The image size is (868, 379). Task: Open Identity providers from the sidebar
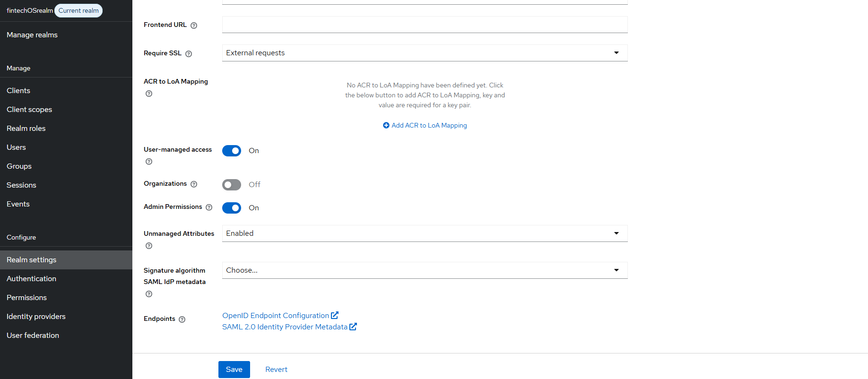pos(36,317)
